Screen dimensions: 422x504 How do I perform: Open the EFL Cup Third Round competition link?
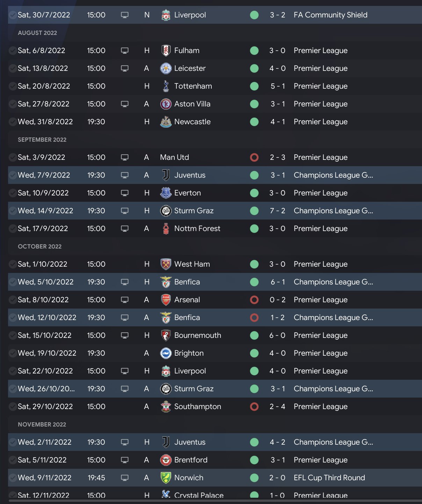point(329,478)
